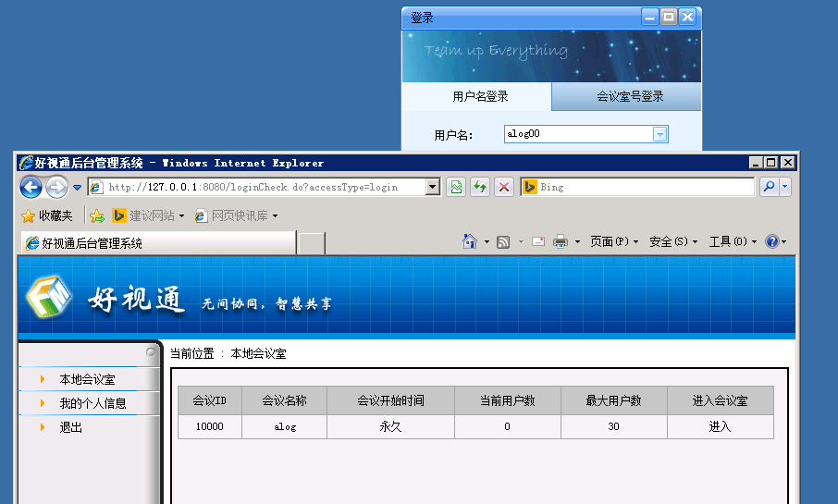838x504 pixels.
Task: Select the 好视通后台管理系统 browser tab
Action: (159, 243)
